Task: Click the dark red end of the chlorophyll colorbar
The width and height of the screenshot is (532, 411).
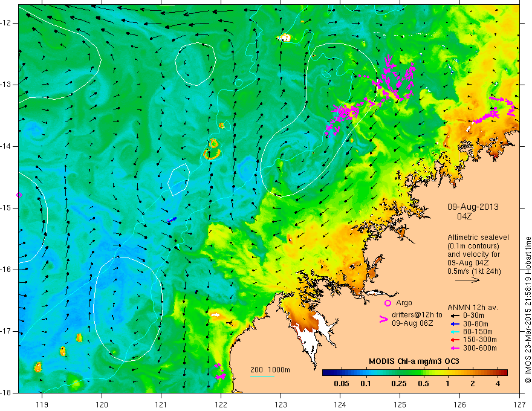Action: 504,373
